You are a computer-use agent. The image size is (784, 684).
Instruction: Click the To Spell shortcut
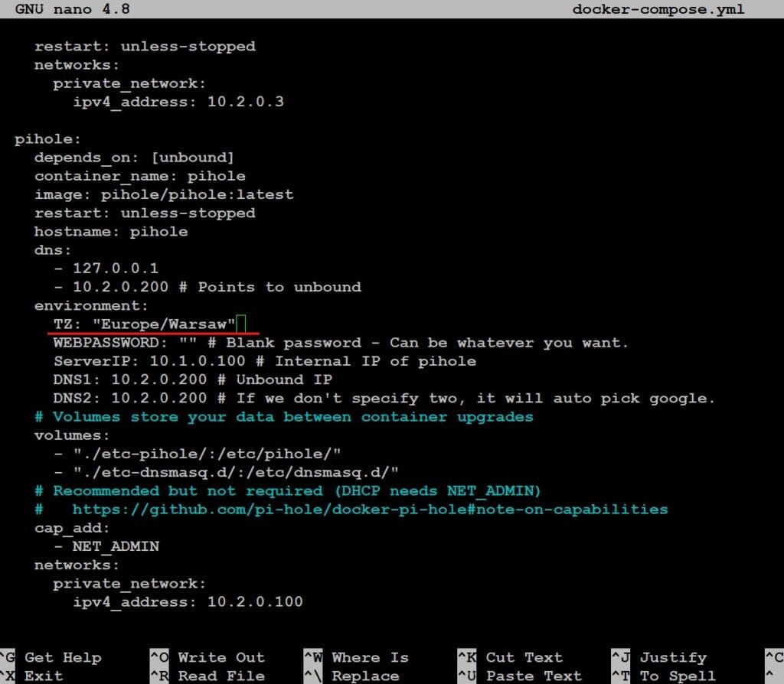coord(664,676)
